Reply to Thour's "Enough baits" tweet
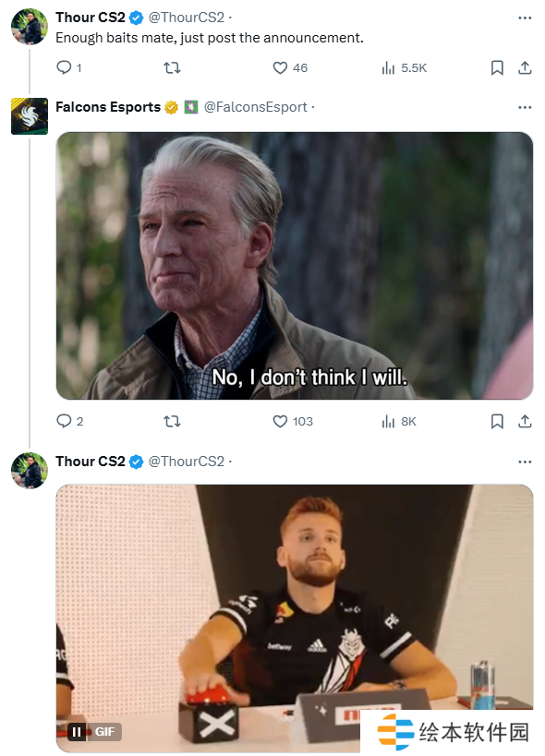This screenshot has width=545, height=756. point(69,67)
